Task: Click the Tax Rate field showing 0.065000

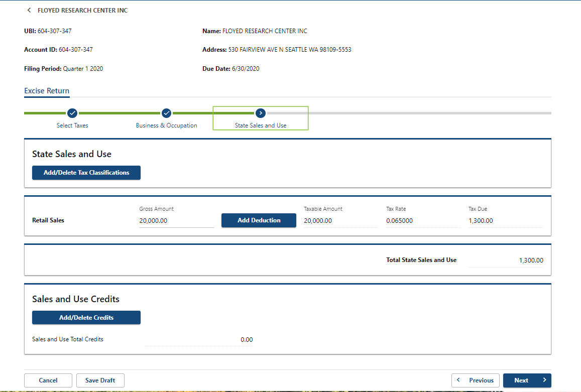Action: pos(422,220)
